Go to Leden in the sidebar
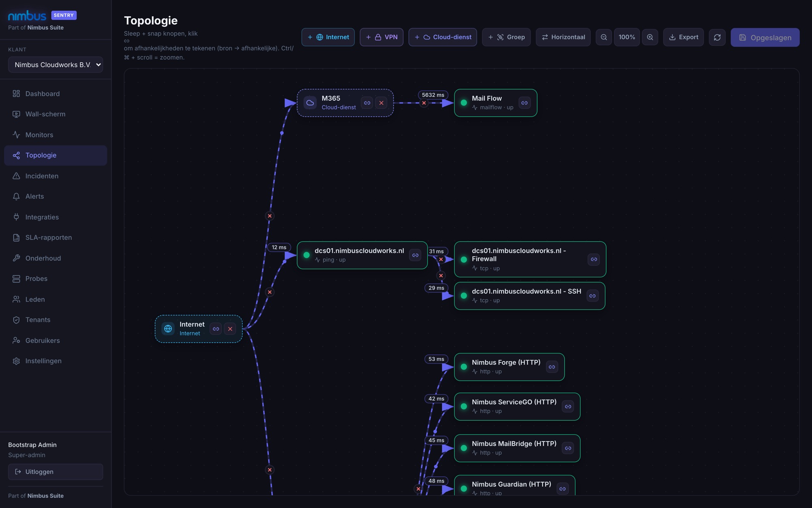Image resolution: width=812 pixels, height=508 pixels. point(56,299)
